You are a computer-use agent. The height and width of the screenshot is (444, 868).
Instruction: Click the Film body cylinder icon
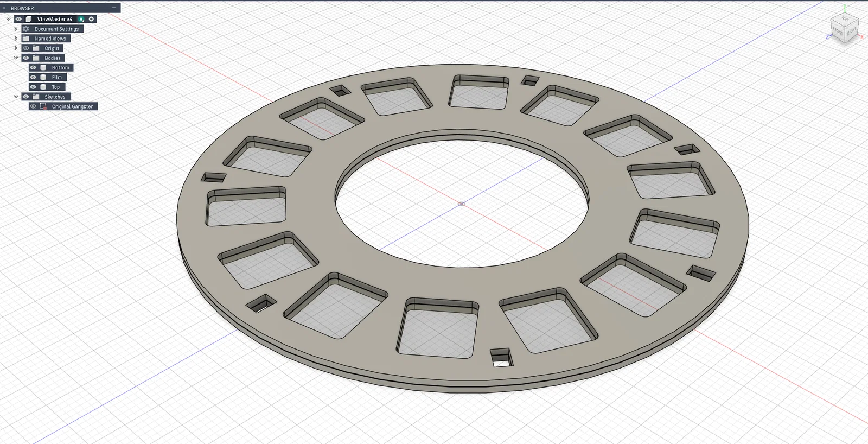pyautogui.click(x=43, y=78)
